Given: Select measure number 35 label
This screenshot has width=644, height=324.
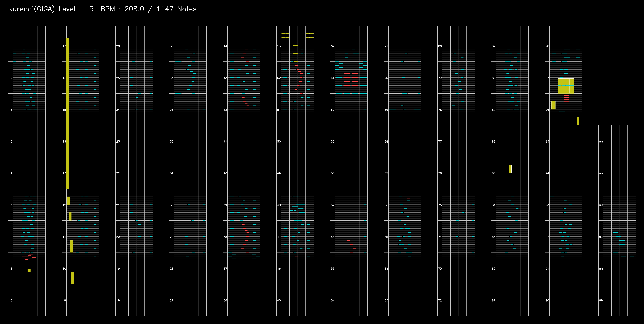Looking at the screenshot, I should click(172, 46).
